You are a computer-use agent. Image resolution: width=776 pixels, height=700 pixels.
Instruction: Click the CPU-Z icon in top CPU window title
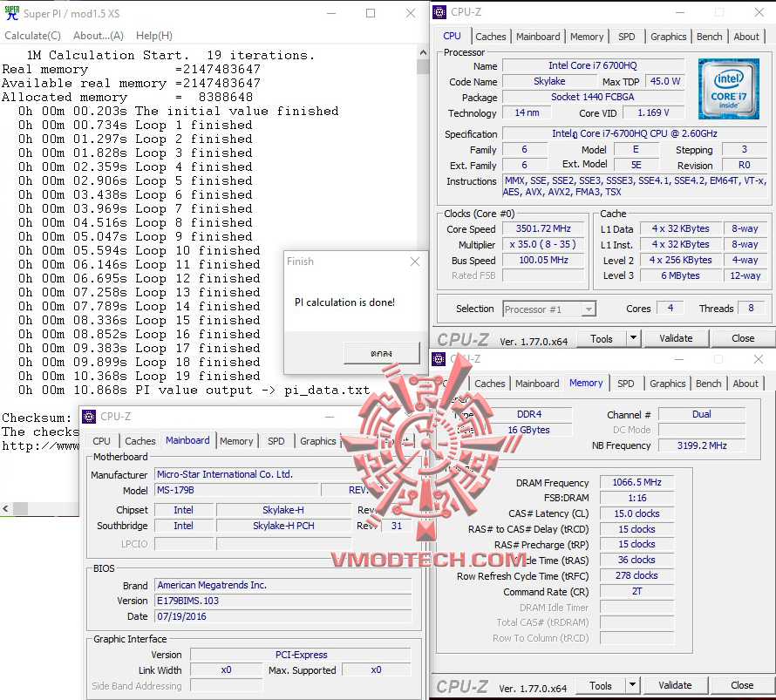click(439, 12)
